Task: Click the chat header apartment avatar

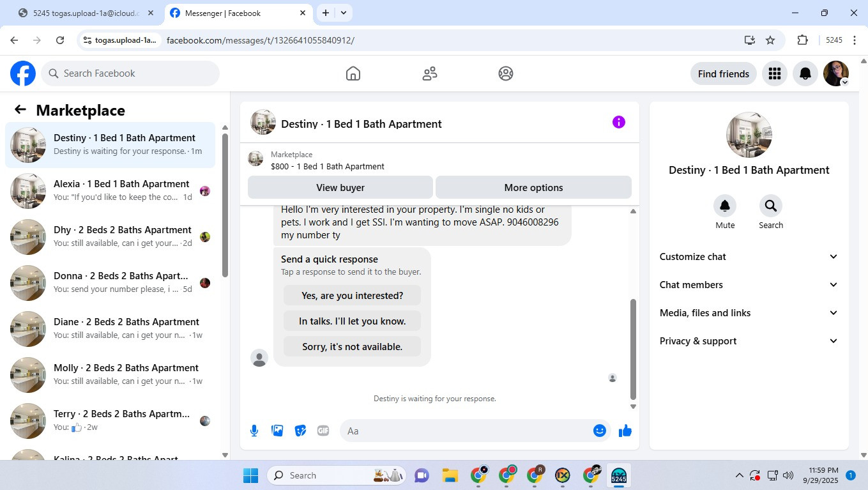Action: click(263, 122)
